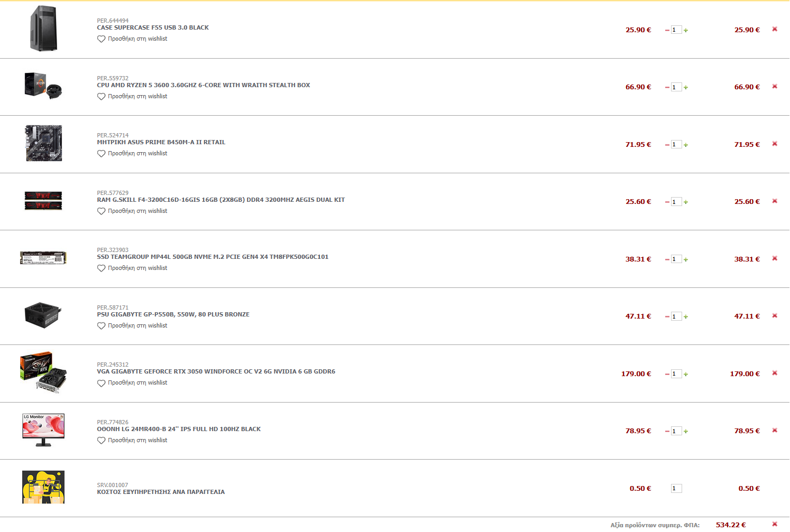Decrease quantity of SSD TEAMGROUP MP44L
This screenshot has width=790, height=532.
[667, 259]
